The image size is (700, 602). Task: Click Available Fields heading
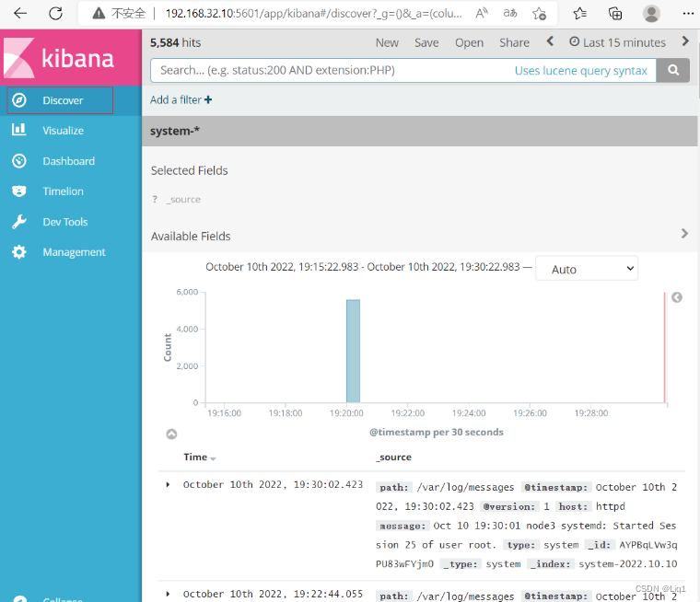pos(191,236)
